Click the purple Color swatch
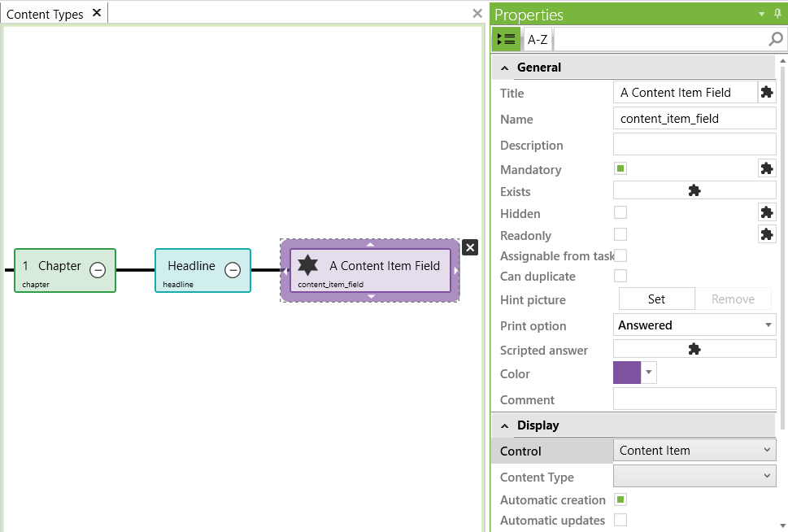 [627, 373]
